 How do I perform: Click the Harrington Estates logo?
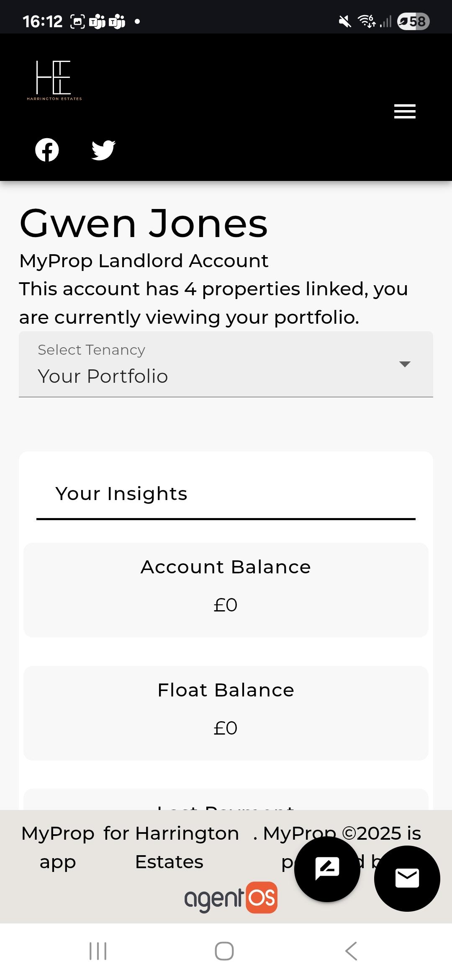click(x=54, y=80)
